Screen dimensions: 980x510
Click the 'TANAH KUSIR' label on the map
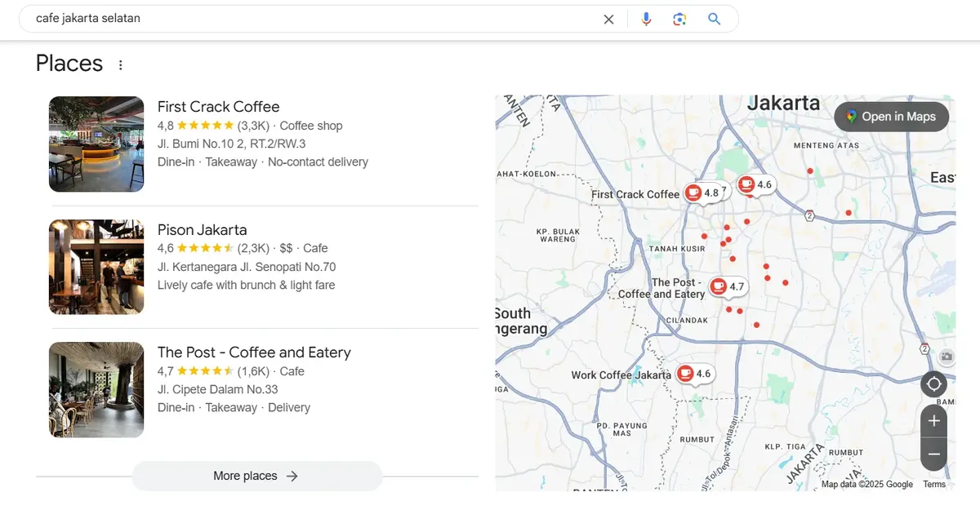(677, 248)
